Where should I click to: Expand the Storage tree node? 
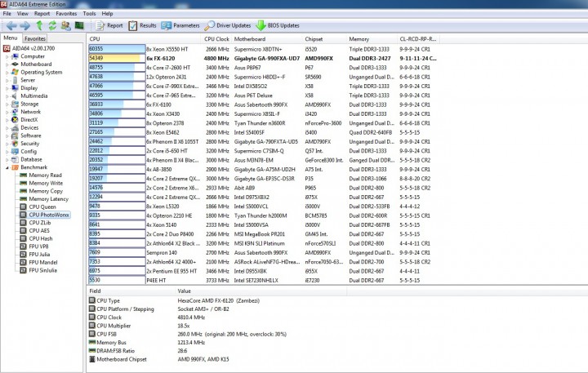(7, 104)
